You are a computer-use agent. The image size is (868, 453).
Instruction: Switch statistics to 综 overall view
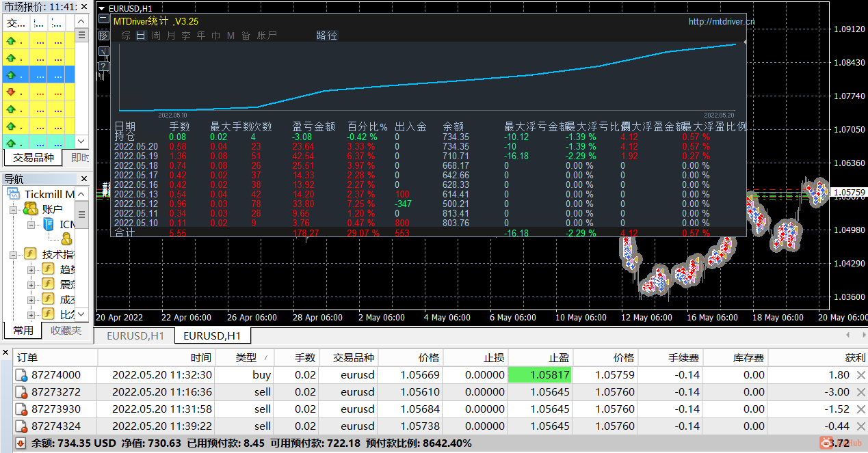(126, 36)
